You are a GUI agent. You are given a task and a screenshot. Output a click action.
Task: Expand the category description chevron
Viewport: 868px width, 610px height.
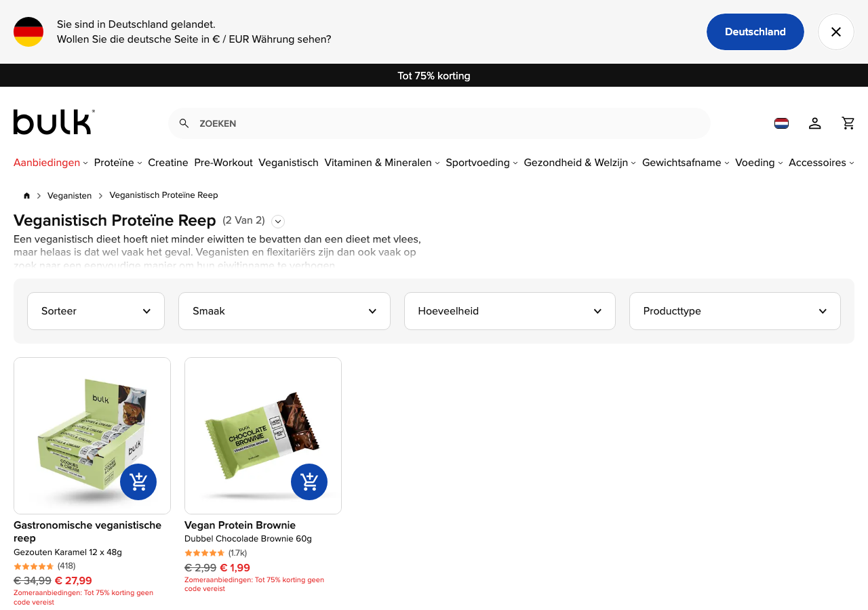tap(278, 222)
